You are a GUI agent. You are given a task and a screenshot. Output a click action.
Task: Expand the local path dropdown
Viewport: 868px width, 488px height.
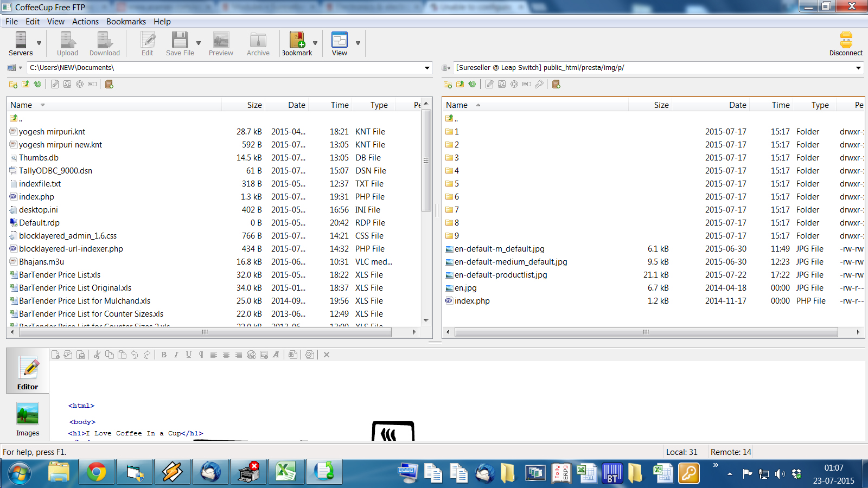[x=427, y=68]
